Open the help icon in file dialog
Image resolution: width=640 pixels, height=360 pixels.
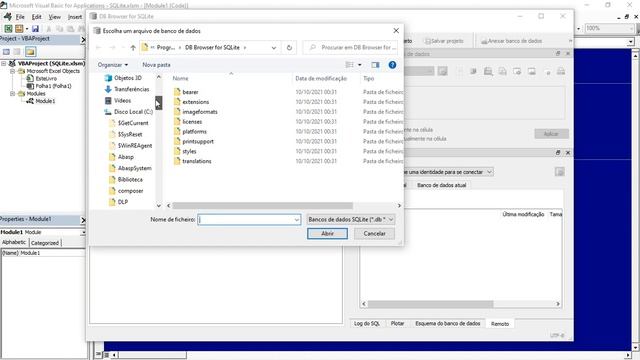[392, 65]
